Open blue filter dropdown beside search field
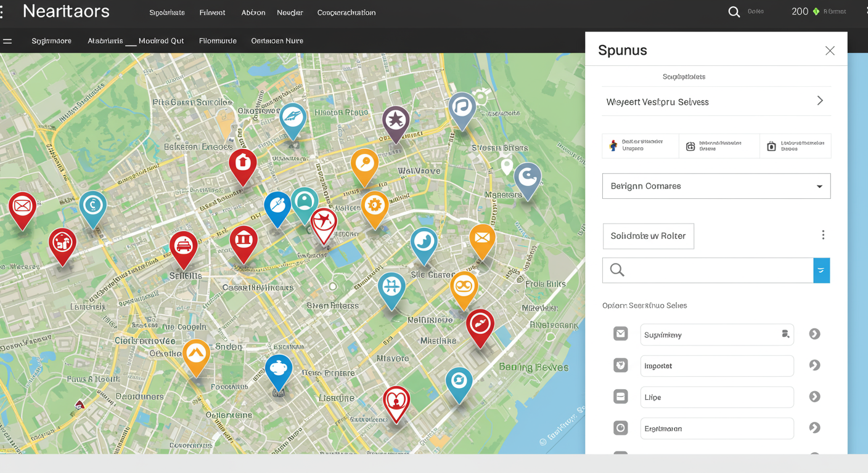 (x=821, y=270)
